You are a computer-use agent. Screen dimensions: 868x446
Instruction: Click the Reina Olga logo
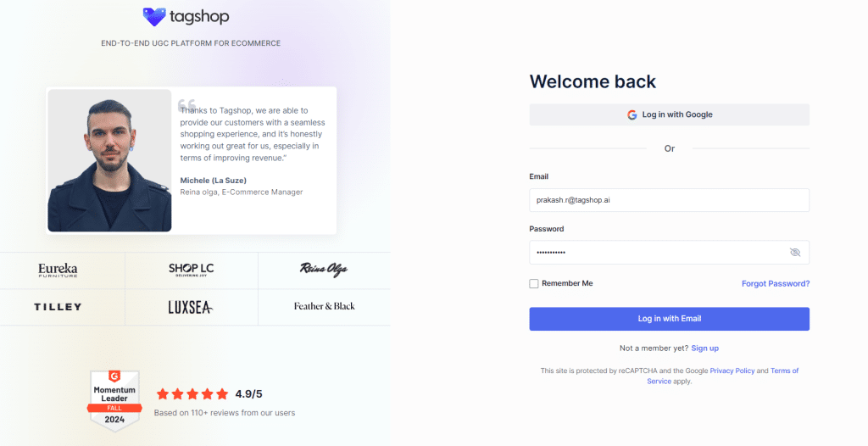coord(323,270)
